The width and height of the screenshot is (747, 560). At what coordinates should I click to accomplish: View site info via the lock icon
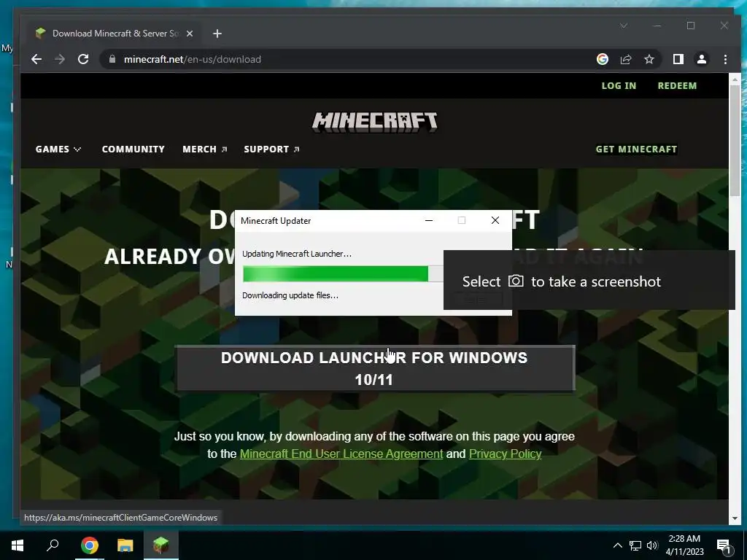112,59
